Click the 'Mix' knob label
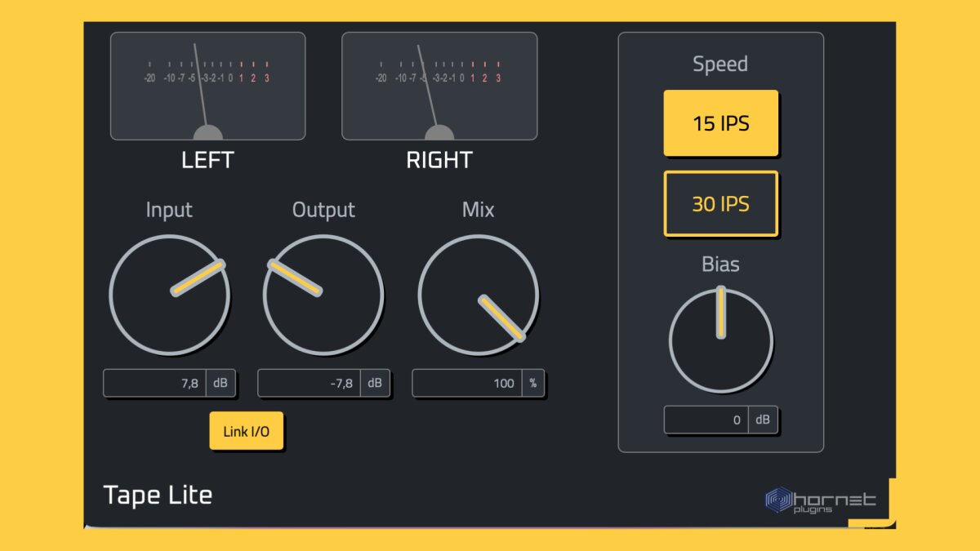Screen dimensions: 980x551 [x=478, y=210]
